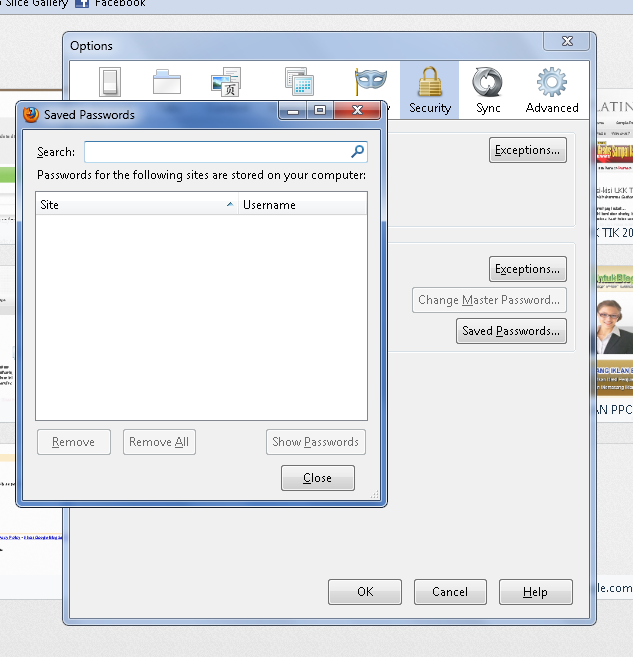
Task: Click Saved Passwords button in Options
Action: click(x=511, y=331)
